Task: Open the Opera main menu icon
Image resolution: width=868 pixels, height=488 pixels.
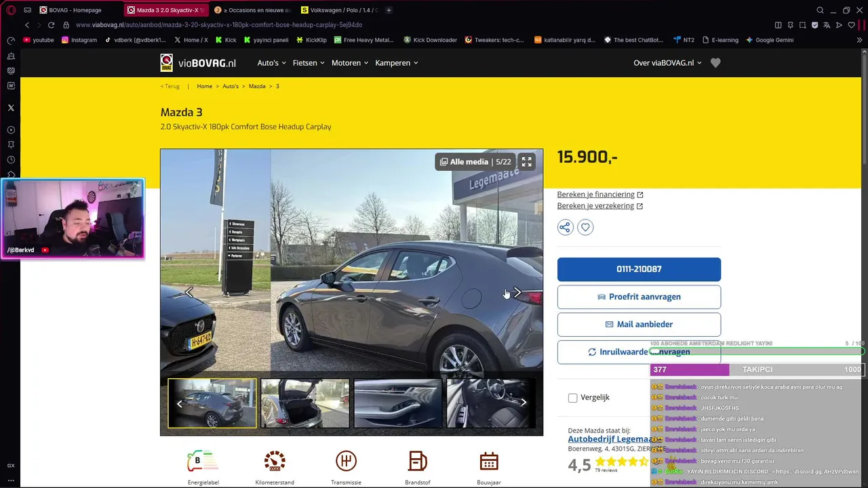Action: 11,10
